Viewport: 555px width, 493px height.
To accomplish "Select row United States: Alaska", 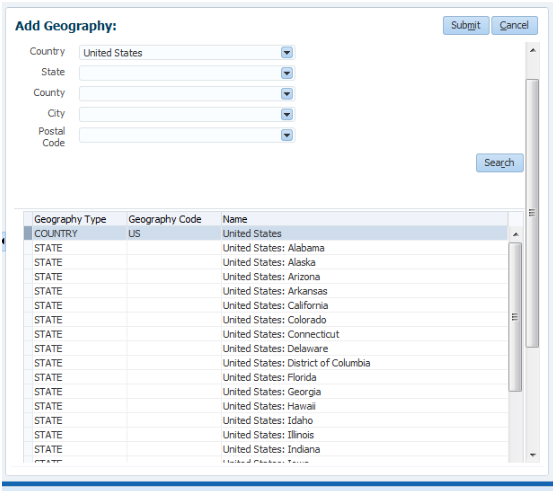I will point(266,262).
